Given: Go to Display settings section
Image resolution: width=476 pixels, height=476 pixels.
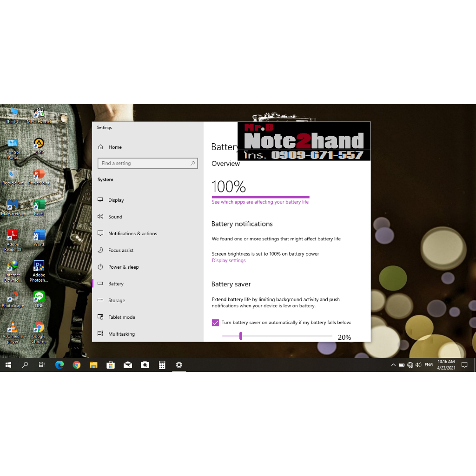Looking at the screenshot, I should [116, 200].
